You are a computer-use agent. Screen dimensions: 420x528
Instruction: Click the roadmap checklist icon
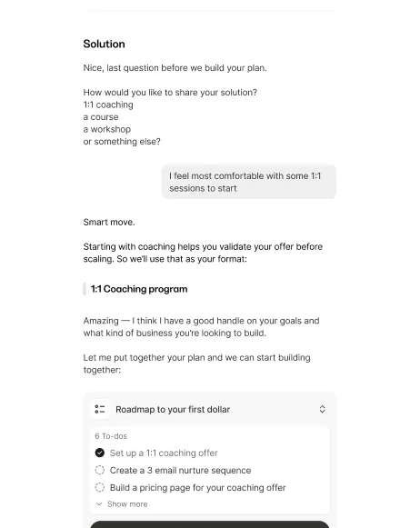click(x=100, y=409)
